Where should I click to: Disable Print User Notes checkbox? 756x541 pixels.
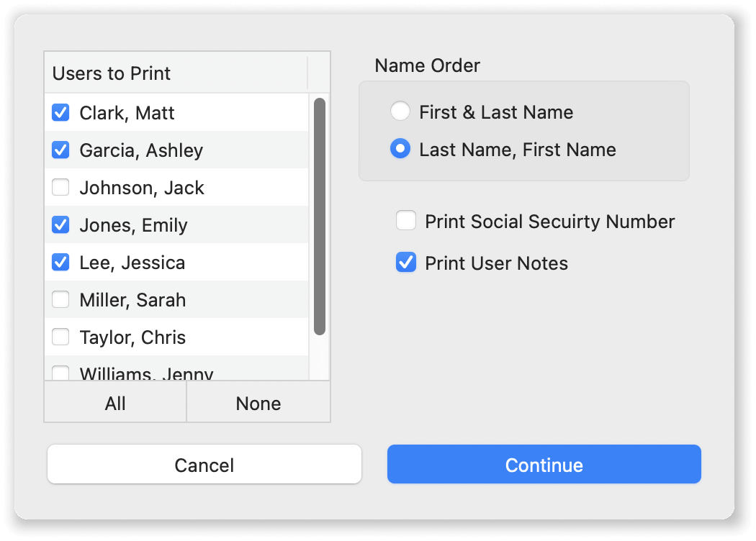click(x=406, y=263)
